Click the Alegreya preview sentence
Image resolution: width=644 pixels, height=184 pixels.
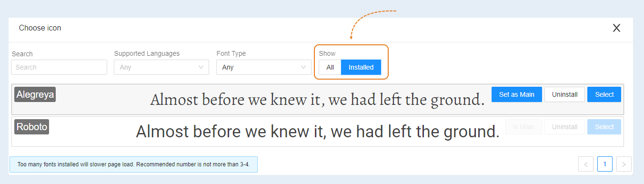[317, 99]
